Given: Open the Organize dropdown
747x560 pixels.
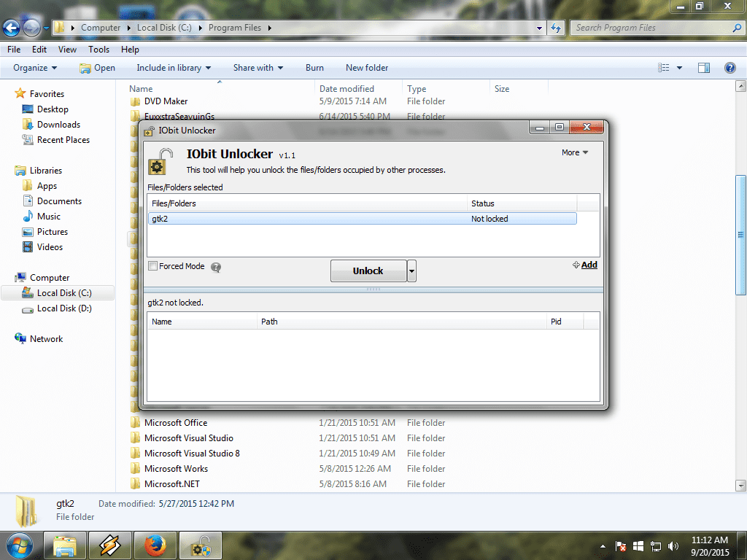Looking at the screenshot, I should [x=35, y=68].
